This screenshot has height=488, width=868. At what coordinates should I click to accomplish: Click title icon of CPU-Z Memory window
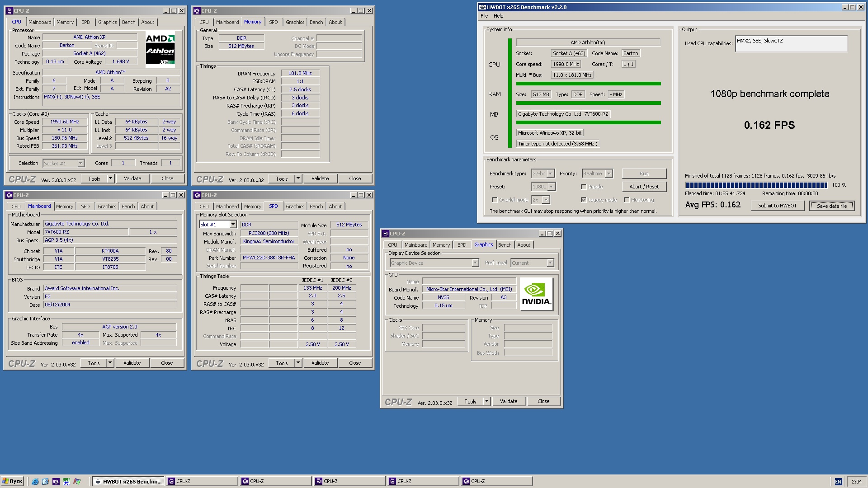click(x=197, y=11)
